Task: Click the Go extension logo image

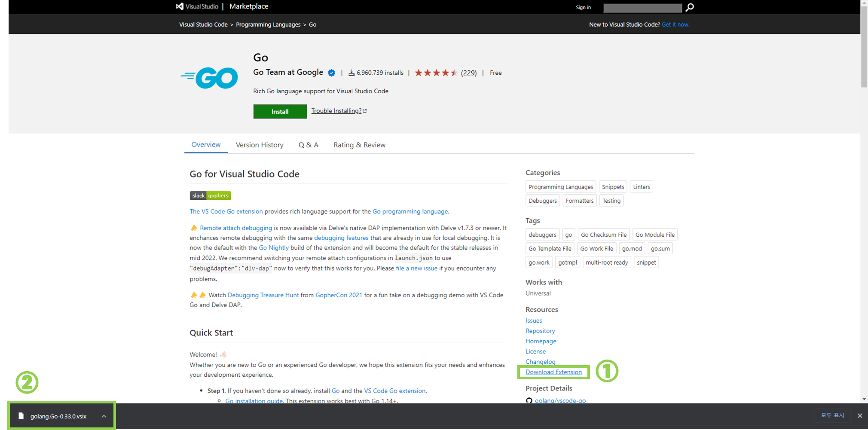Action: [x=209, y=78]
